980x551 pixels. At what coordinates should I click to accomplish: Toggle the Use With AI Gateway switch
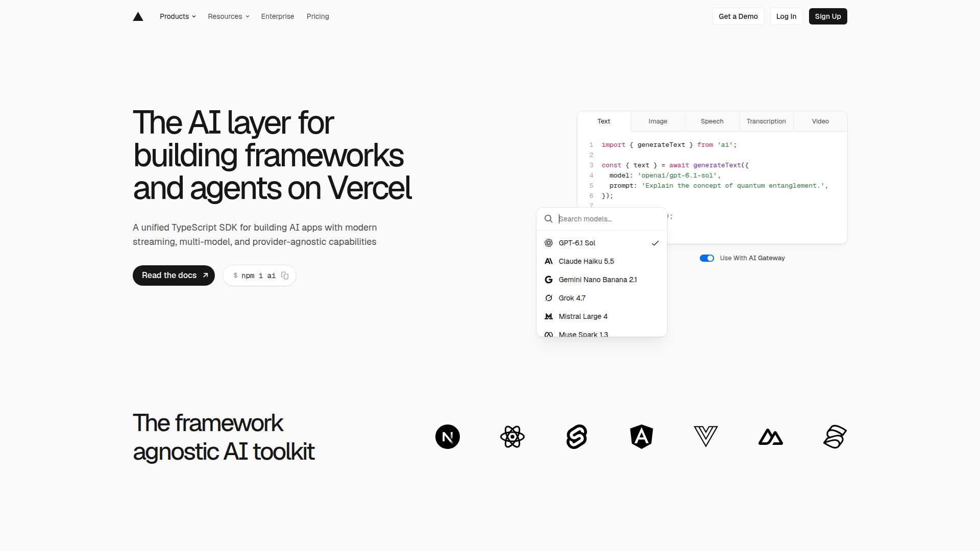click(707, 258)
